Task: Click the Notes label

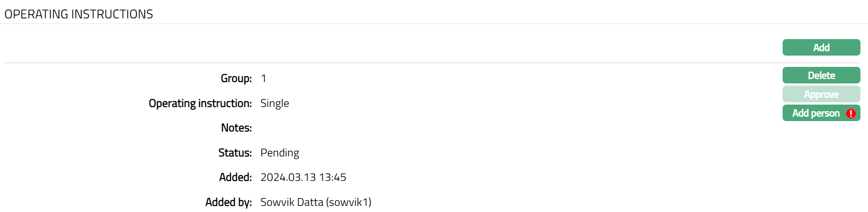Action: click(x=236, y=128)
